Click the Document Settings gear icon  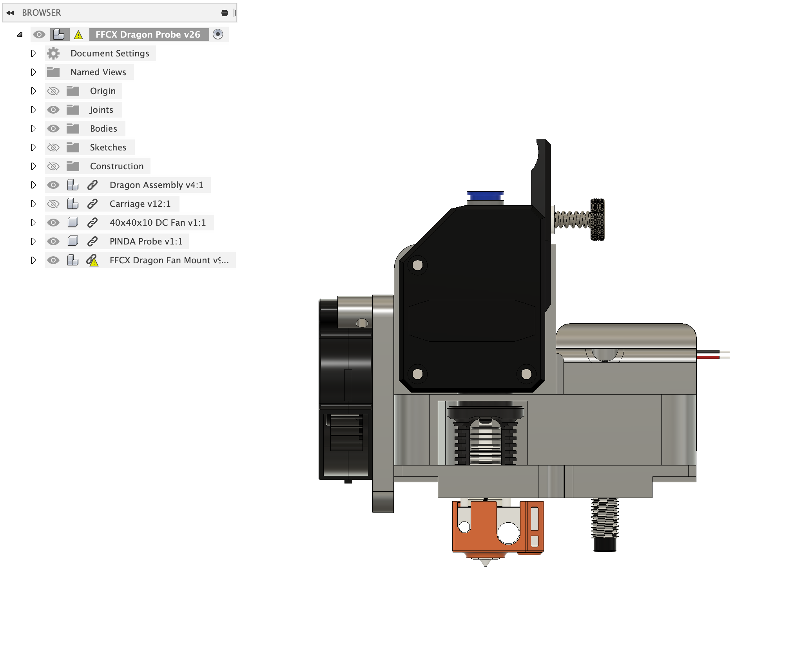click(x=53, y=53)
